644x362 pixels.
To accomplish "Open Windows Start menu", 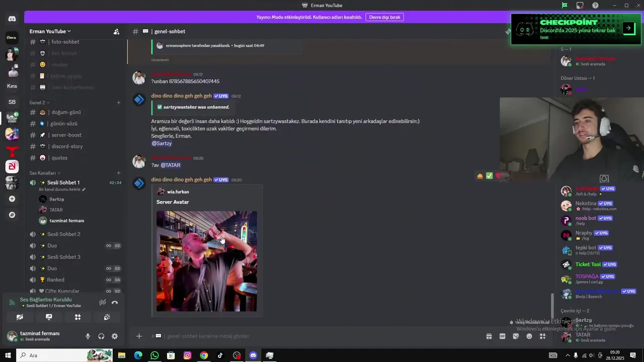I will tap(8, 355).
